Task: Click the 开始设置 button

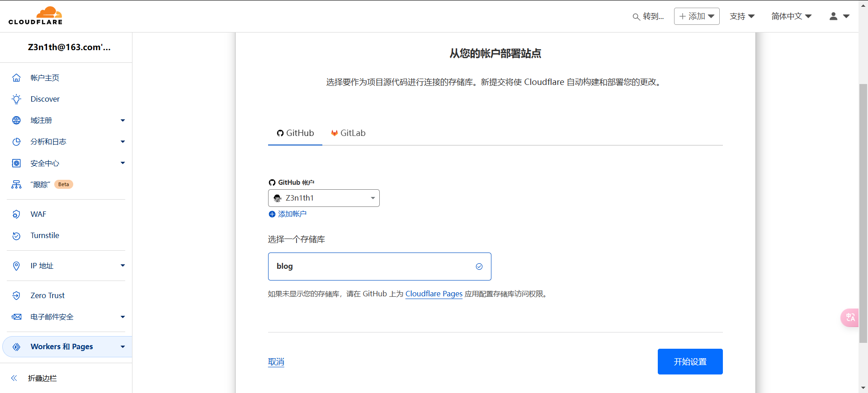Action: (x=690, y=361)
